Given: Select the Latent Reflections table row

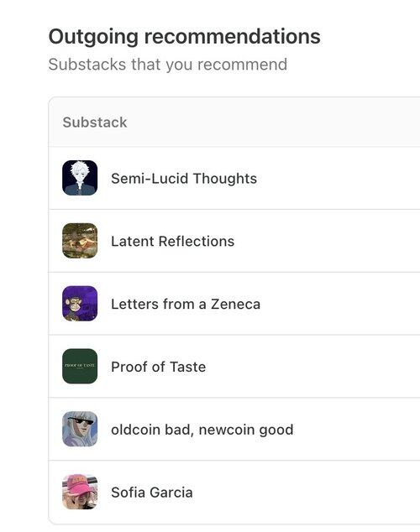Looking at the screenshot, I should [234, 241].
